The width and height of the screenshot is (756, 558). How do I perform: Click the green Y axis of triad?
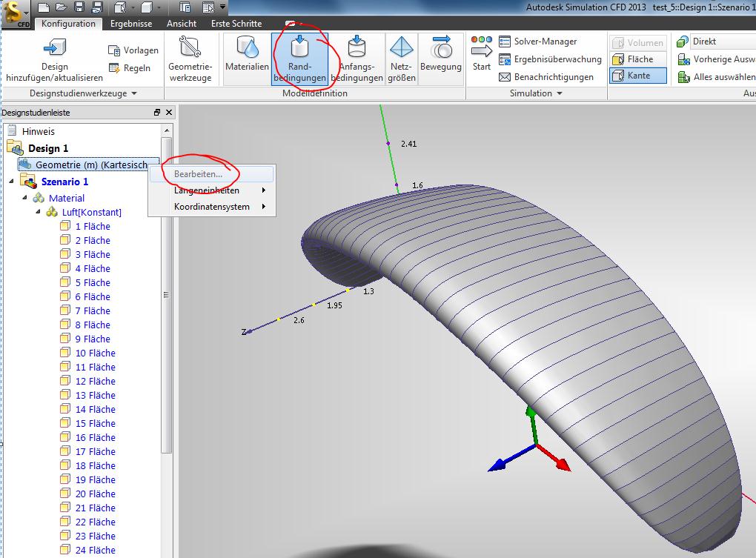coord(532,426)
